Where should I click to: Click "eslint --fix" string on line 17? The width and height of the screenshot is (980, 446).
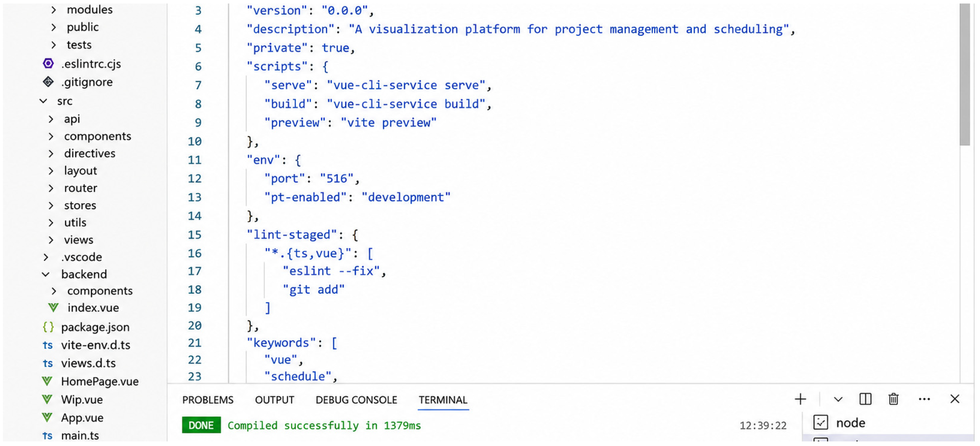tap(331, 271)
